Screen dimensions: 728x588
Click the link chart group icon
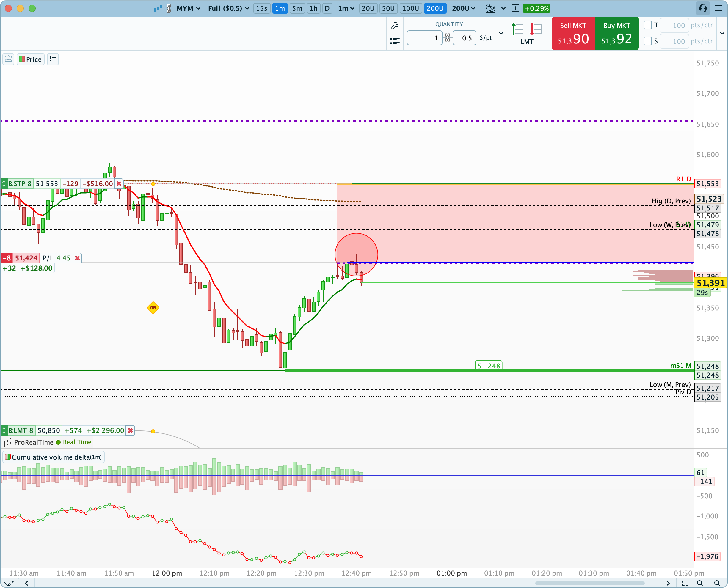point(168,8)
